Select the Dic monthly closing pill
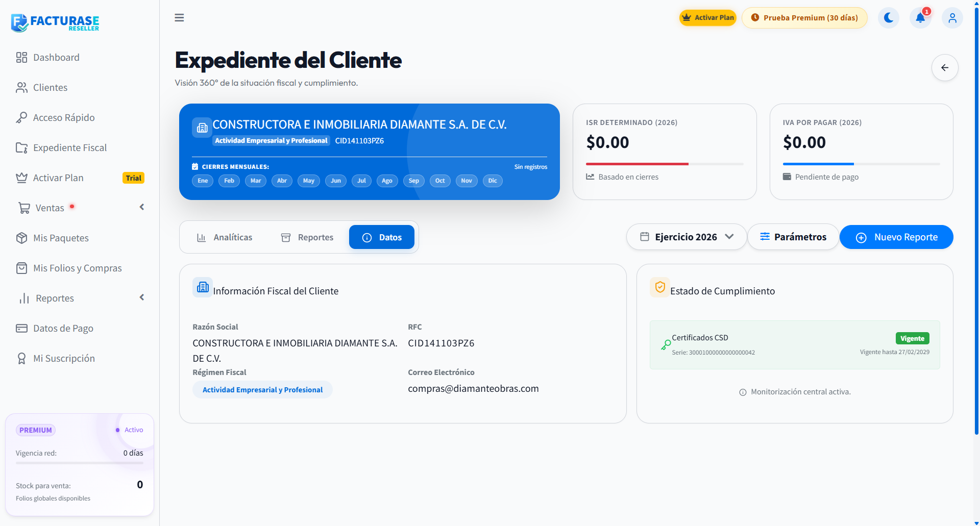Image resolution: width=980 pixels, height=526 pixels. pyautogui.click(x=493, y=181)
